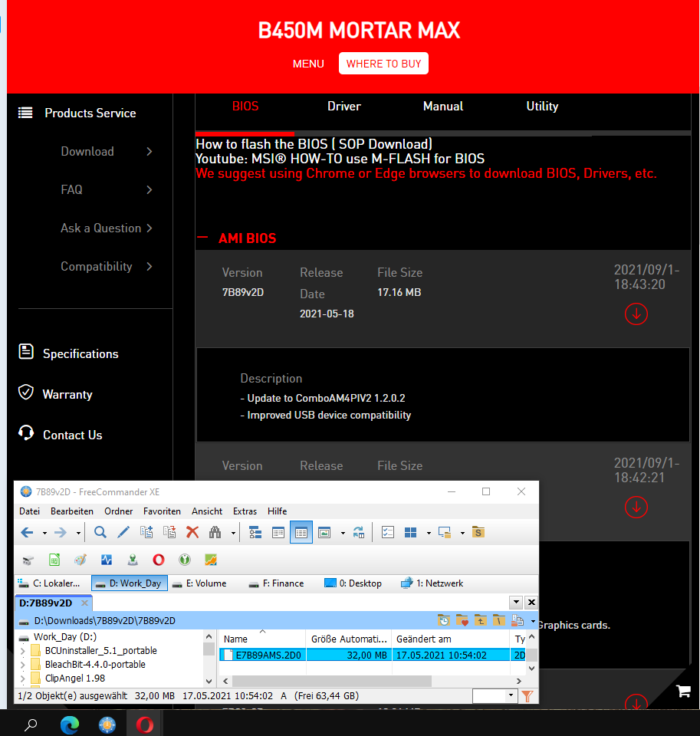700x736 pixels.
Task: Download BIOS version 7B89v2D via red arrow
Action: pyautogui.click(x=636, y=314)
